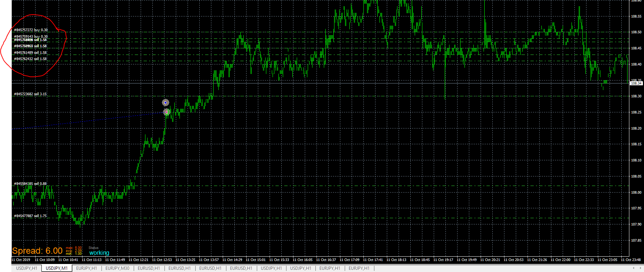
Task: Click the 11 Oct 19:17 time label
Action: click(443, 260)
